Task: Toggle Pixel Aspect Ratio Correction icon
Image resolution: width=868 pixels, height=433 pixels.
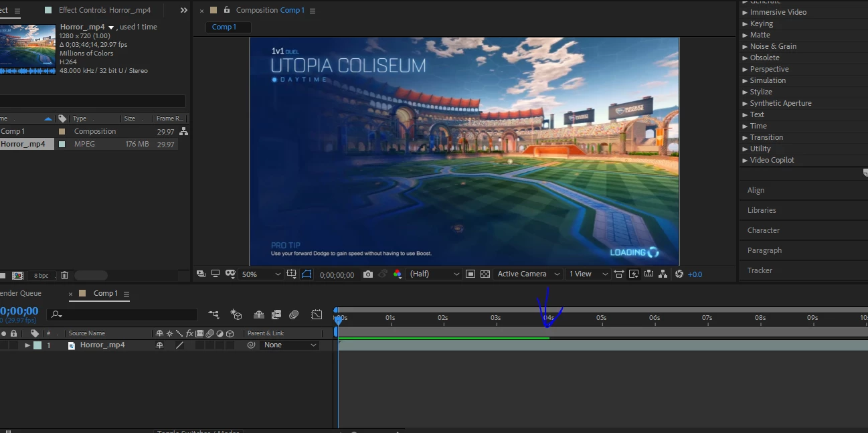Action: click(x=619, y=274)
